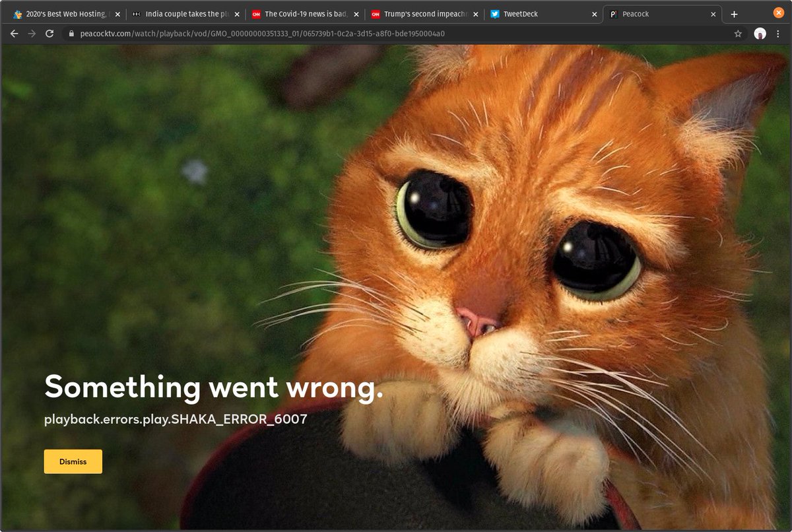Dismiss the playback error message
Screen dimensions: 792x532
73,461
